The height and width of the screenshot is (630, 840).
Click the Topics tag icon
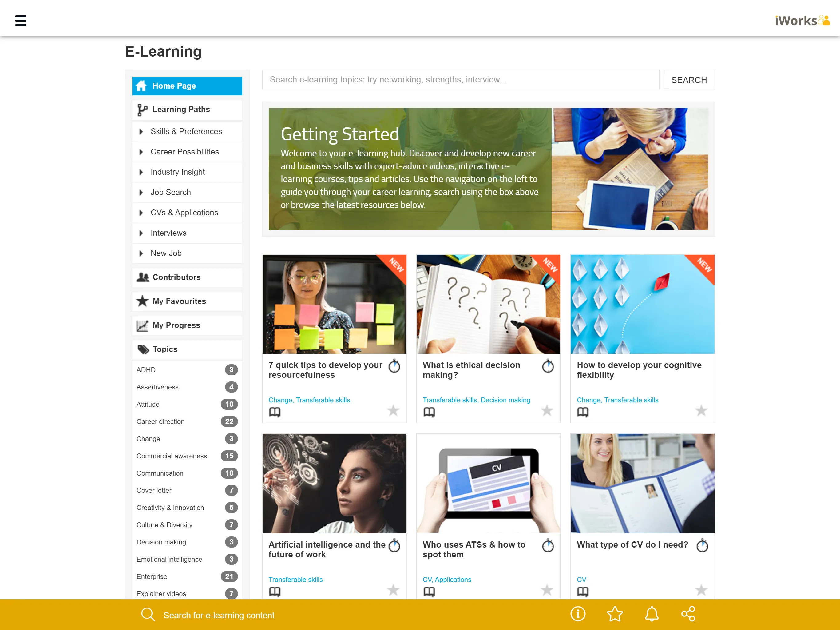coord(142,349)
